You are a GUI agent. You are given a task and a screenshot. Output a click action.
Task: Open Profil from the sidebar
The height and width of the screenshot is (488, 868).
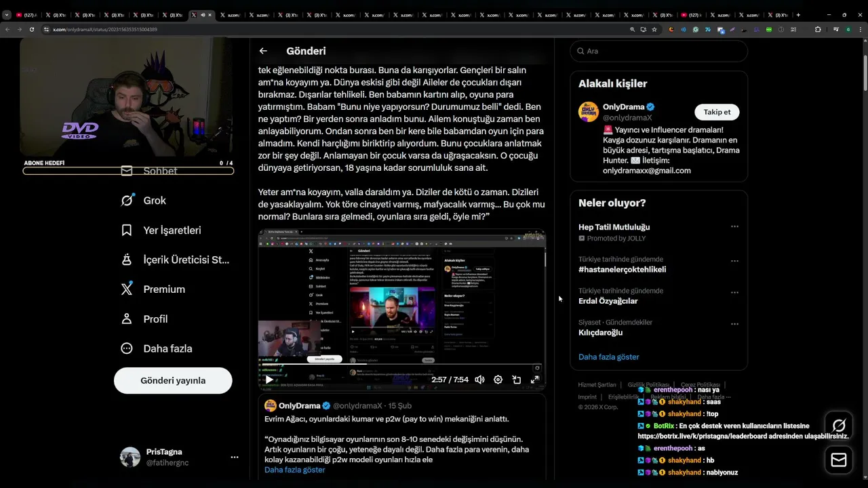144,319
